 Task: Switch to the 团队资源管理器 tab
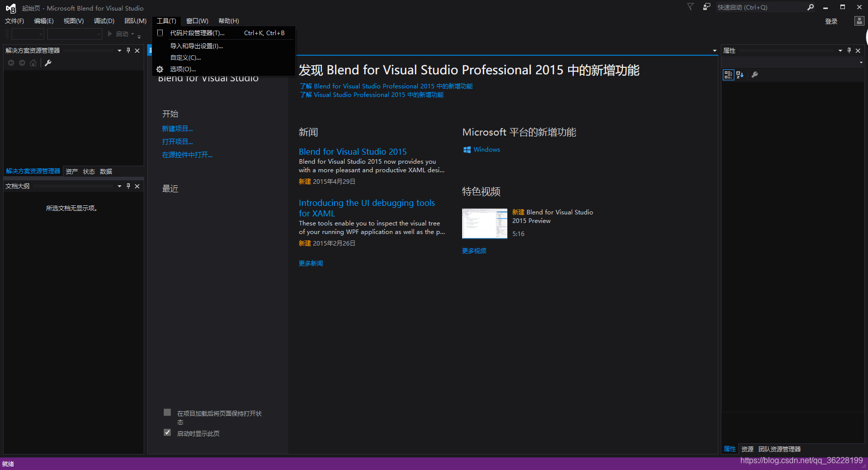(x=780, y=449)
